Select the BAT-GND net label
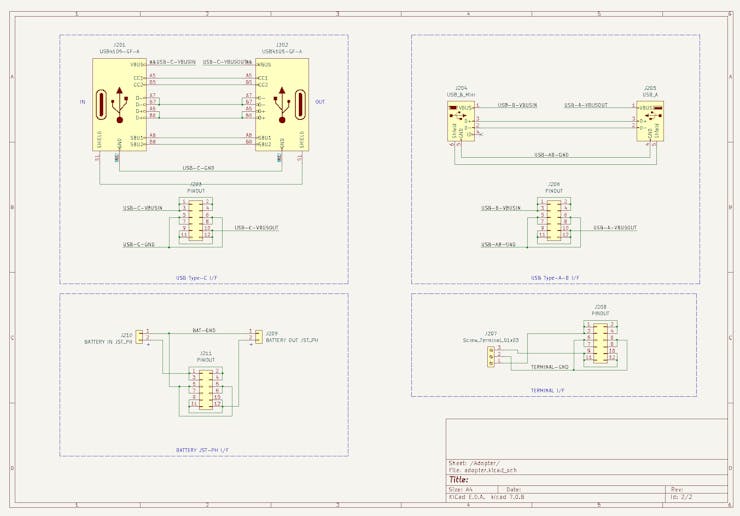This screenshot has height=516, width=740. point(203,330)
